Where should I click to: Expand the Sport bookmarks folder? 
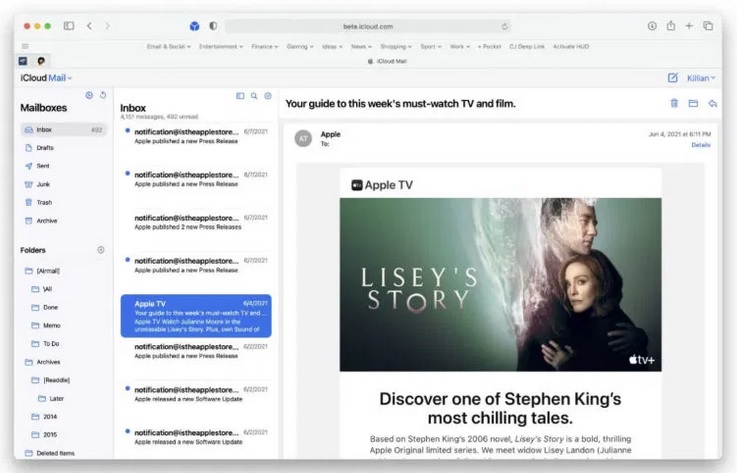[x=431, y=47]
